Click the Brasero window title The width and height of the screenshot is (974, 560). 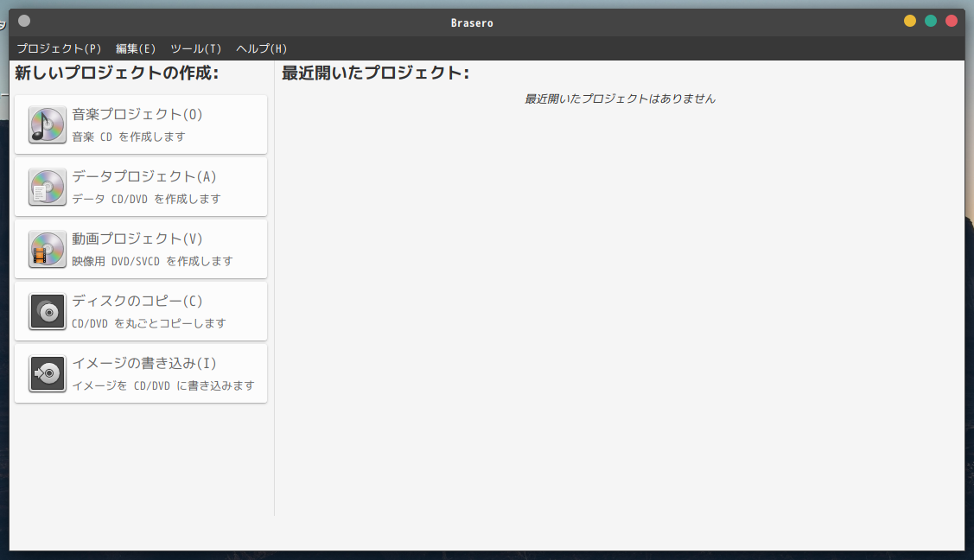click(472, 23)
